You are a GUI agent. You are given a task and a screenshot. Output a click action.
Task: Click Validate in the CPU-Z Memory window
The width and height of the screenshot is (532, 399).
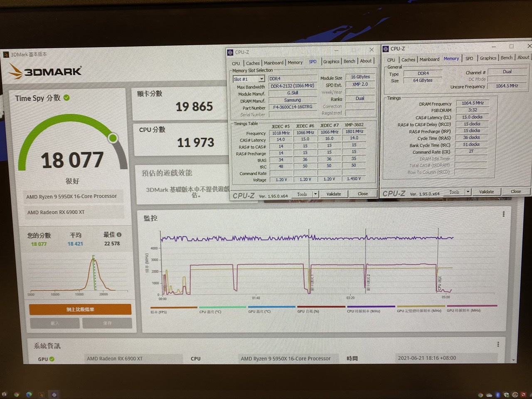(x=487, y=192)
